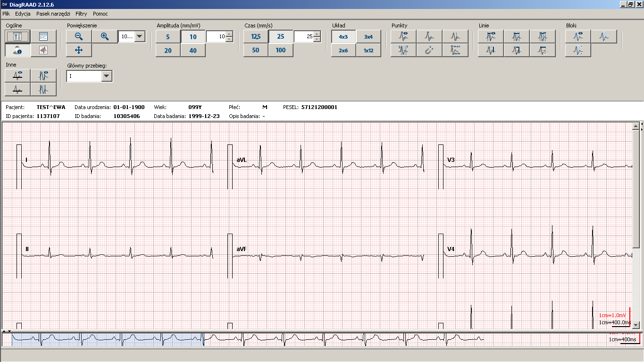Screen dimensions: 644x362
Task: Open the Powiększenie zoom percentage dropdown
Action: tap(140, 36)
